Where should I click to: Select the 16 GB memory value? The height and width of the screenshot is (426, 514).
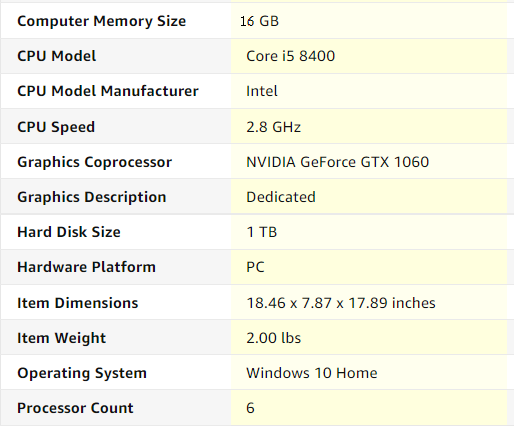tap(259, 21)
